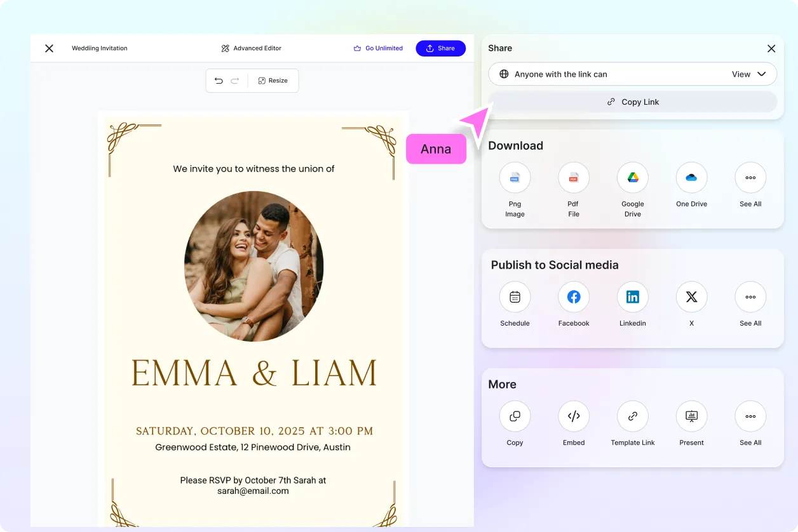The width and height of the screenshot is (798, 532).
Task: Publish to Facebook
Action: (x=574, y=297)
